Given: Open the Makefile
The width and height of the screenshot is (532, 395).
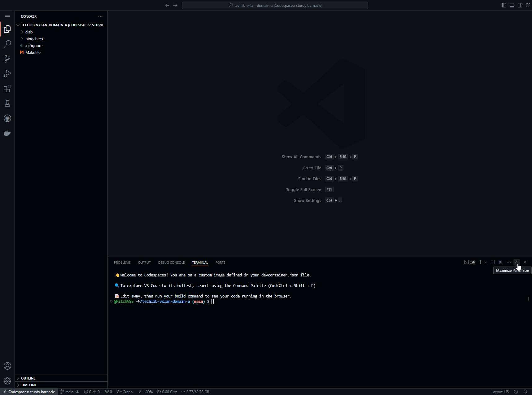Looking at the screenshot, I should click(x=61, y=52).
